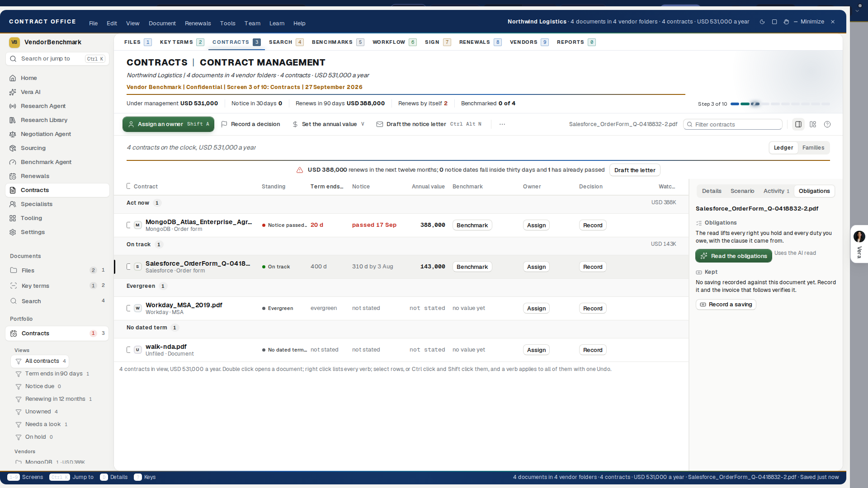Open Vera assistant side tab
Screen dimensions: 868x488
tap(859, 244)
